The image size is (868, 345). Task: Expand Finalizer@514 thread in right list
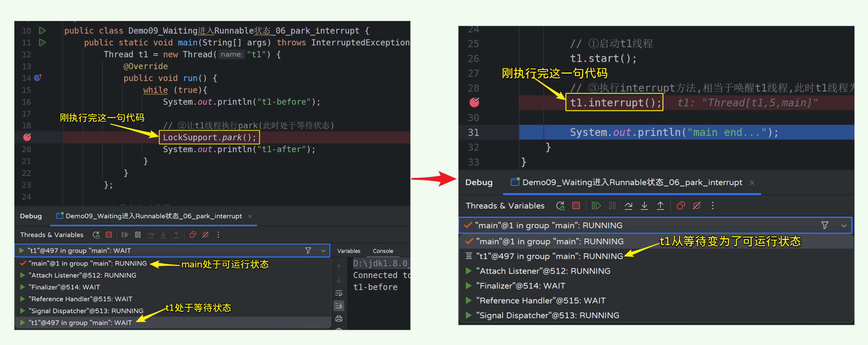468,286
